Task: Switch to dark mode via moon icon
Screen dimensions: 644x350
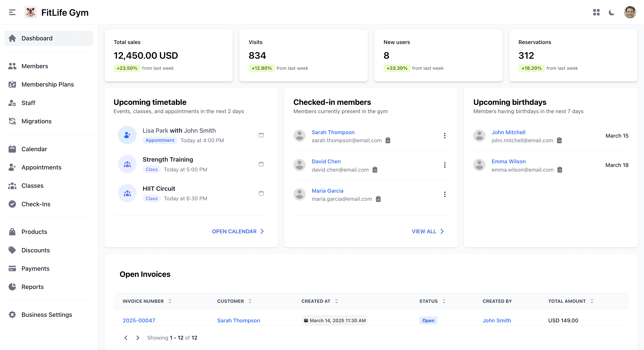Action: click(612, 12)
